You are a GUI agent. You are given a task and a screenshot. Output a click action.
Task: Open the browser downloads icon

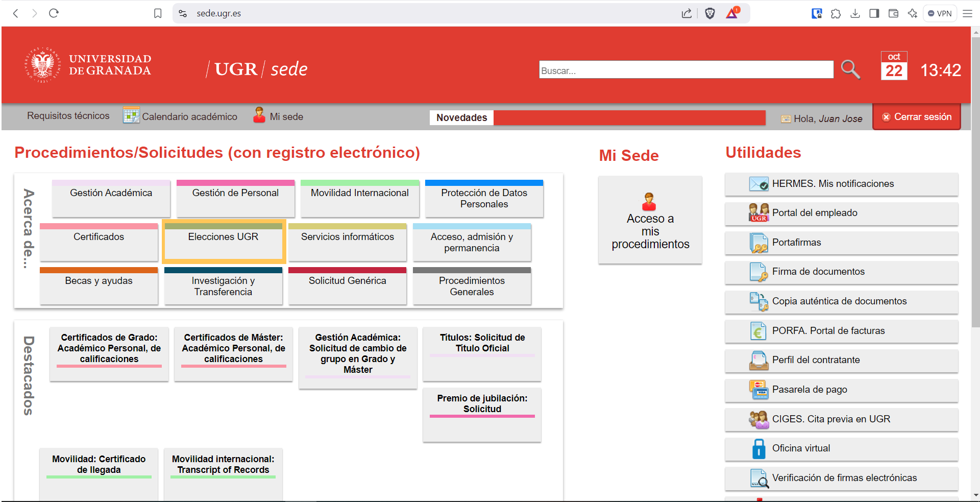(x=855, y=13)
